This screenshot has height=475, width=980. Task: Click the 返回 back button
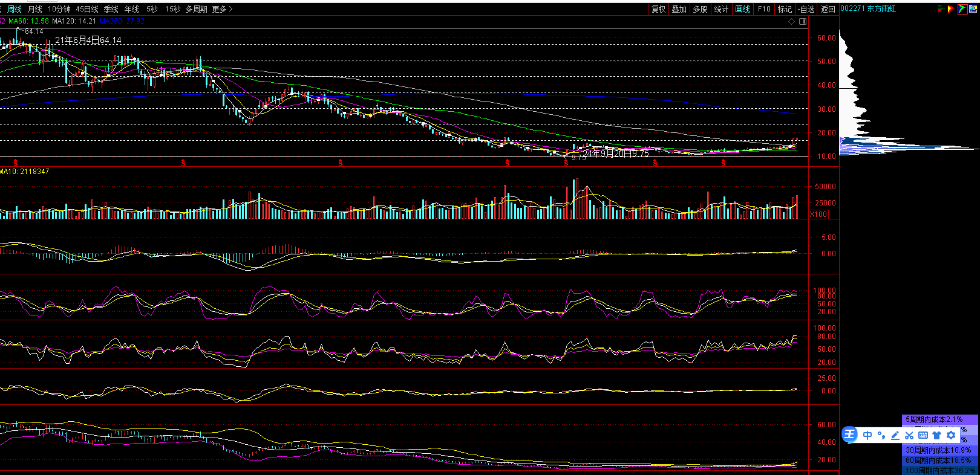pyautogui.click(x=828, y=9)
